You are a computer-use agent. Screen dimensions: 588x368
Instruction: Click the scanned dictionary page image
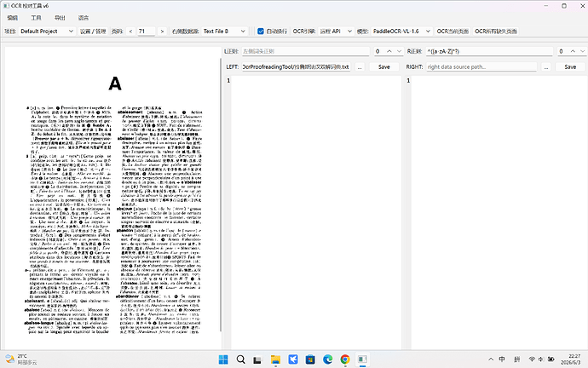point(112,198)
